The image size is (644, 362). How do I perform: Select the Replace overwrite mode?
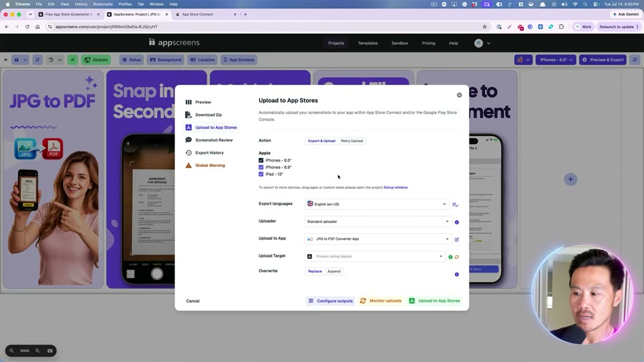315,271
